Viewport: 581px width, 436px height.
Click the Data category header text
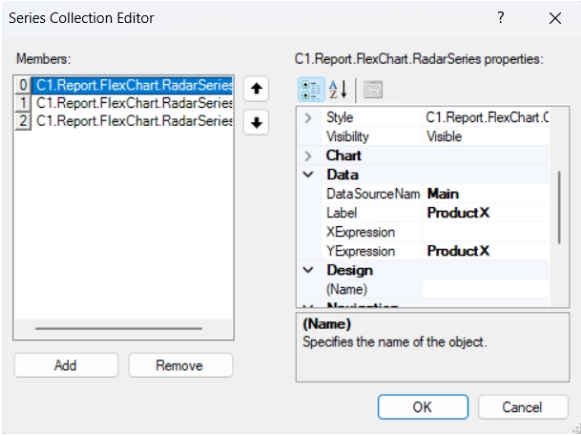click(x=342, y=174)
